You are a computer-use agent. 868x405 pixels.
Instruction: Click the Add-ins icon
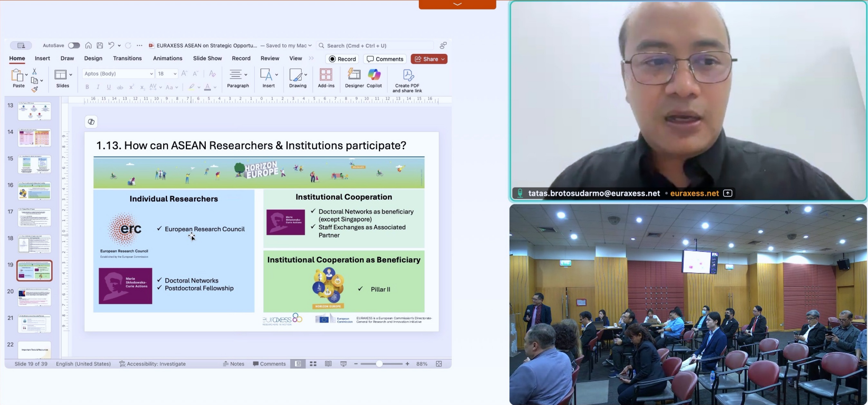click(326, 75)
